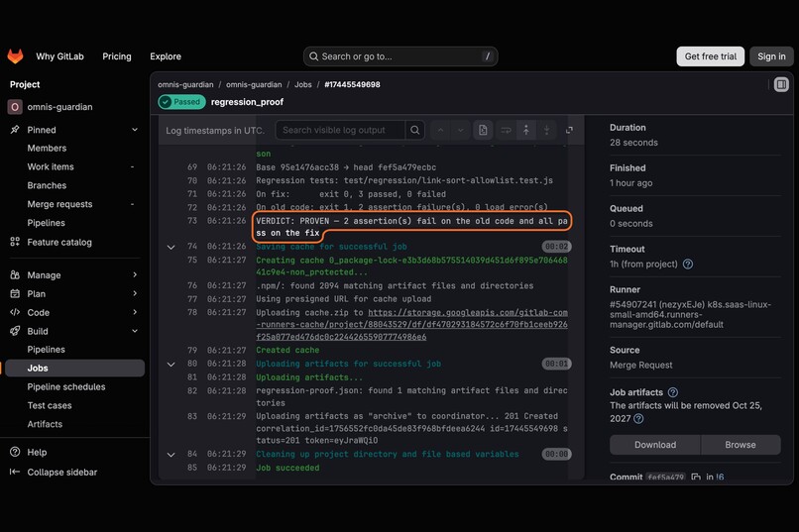The height and width of the screenshot is (532, 799).
Task: Collapse the Cleaning up project directory section
Action: coord(171,454)
